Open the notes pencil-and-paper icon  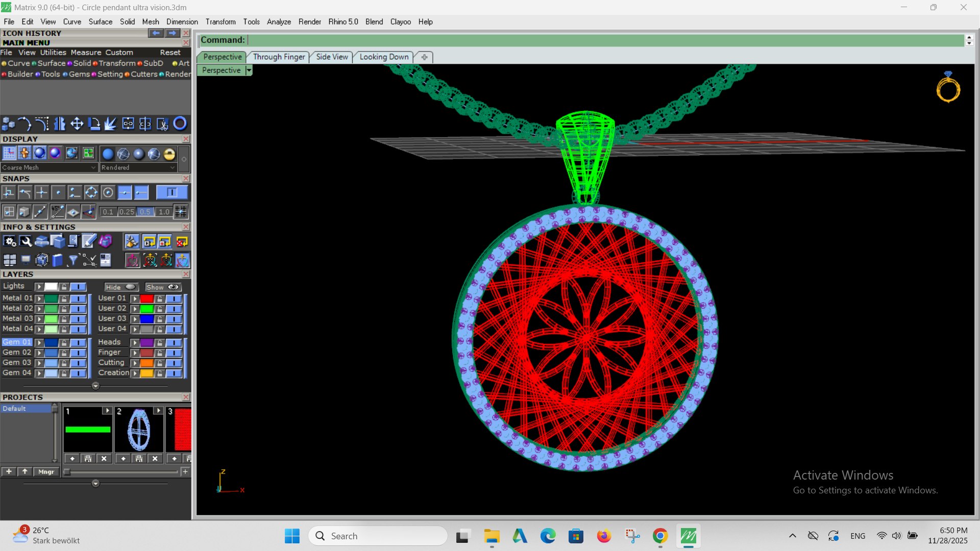[x=89, y=241]
